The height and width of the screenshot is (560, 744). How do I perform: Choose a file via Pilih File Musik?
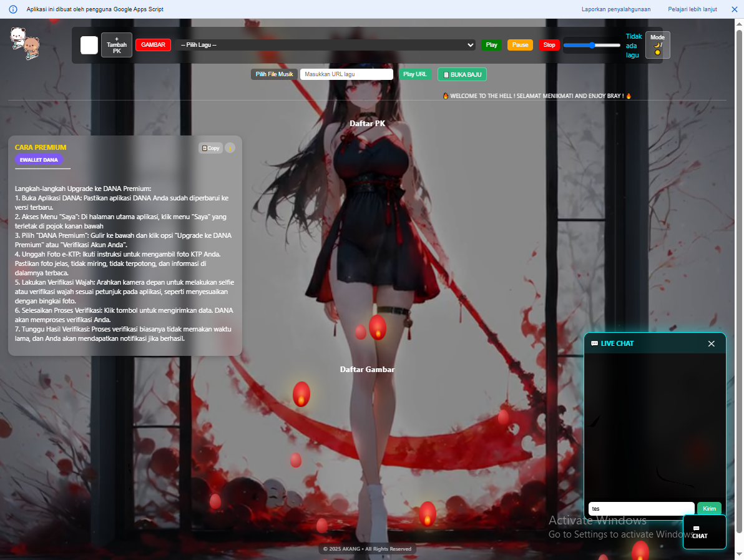tap(274, 74)
